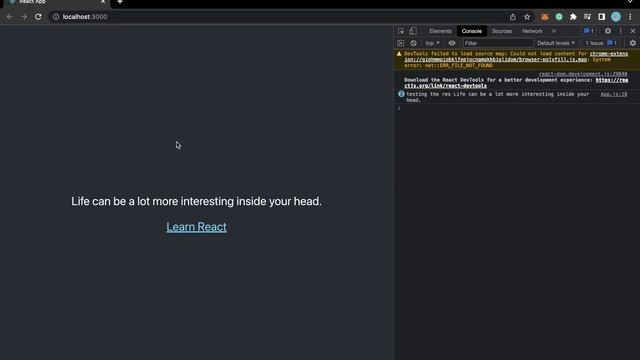Open the green circular extension icon
This screenshot has width=640, height=360.
point(559,17)
